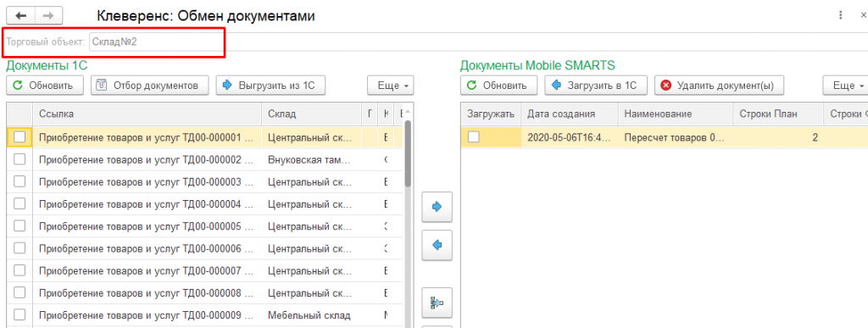Click Удалить документ(ы) button
Screen dimensions: 868x328
point(719,86)
